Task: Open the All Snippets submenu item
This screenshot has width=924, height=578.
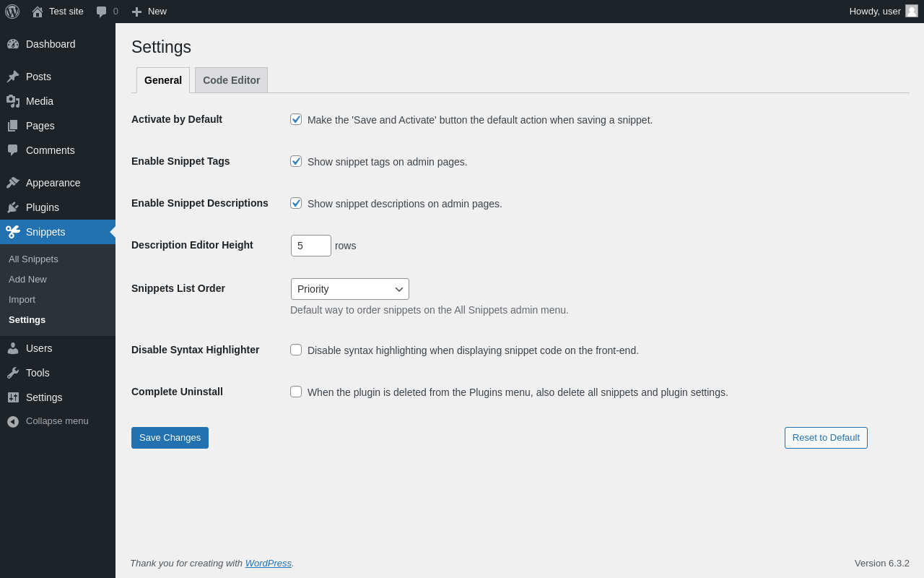Action: tap(33, 259)
